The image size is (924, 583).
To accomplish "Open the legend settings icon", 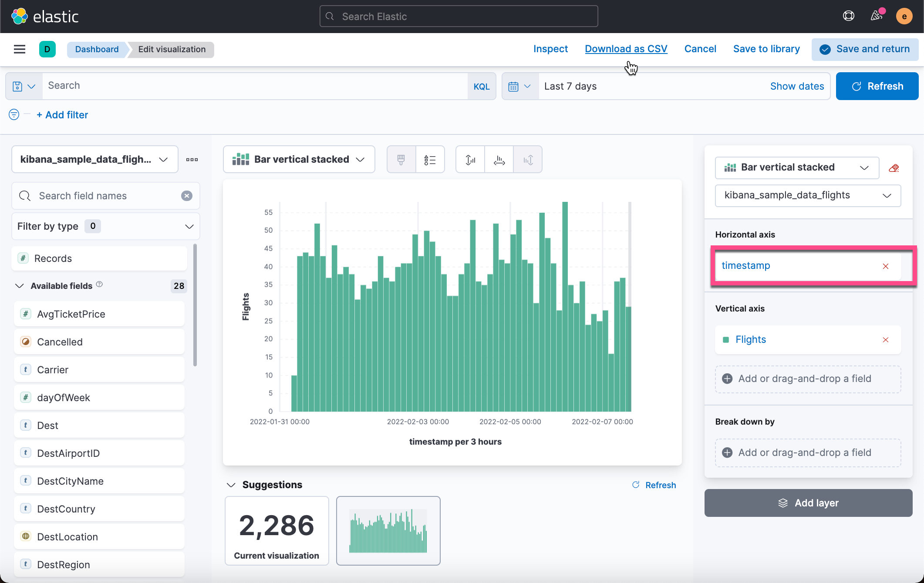I will 430,160.
